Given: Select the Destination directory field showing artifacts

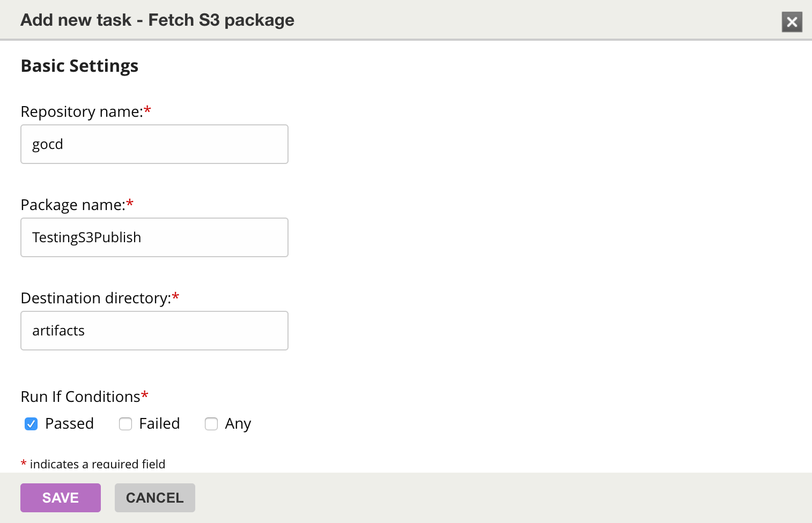Looking at the screenshot, I should pyautogui.click(x=154, y=331).
